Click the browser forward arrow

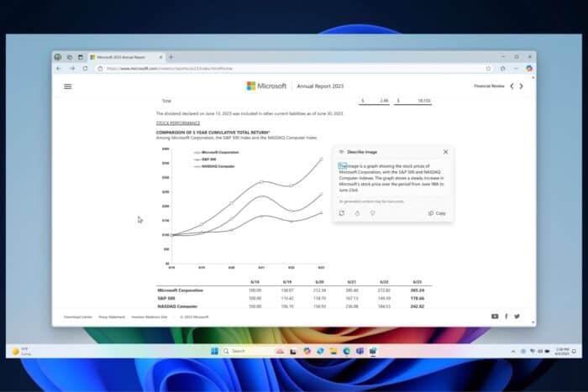pos(72,69)
